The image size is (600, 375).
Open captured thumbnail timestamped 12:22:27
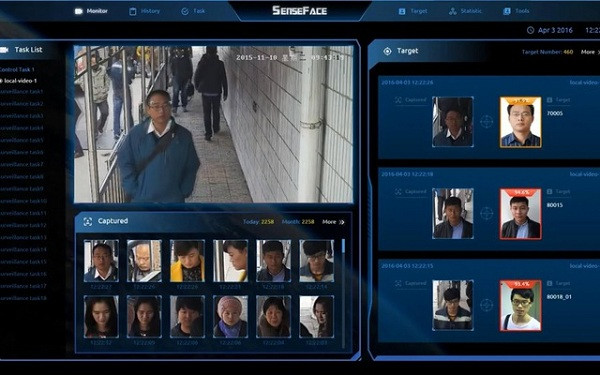(101, 261)
